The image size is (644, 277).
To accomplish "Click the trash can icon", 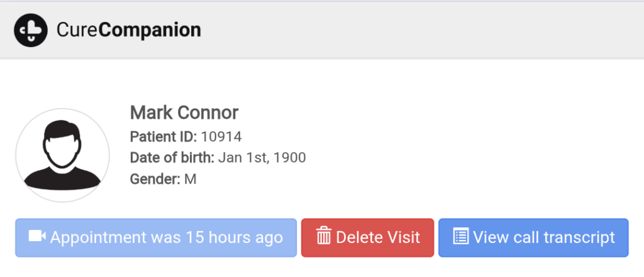I will [x=324, y=237].
